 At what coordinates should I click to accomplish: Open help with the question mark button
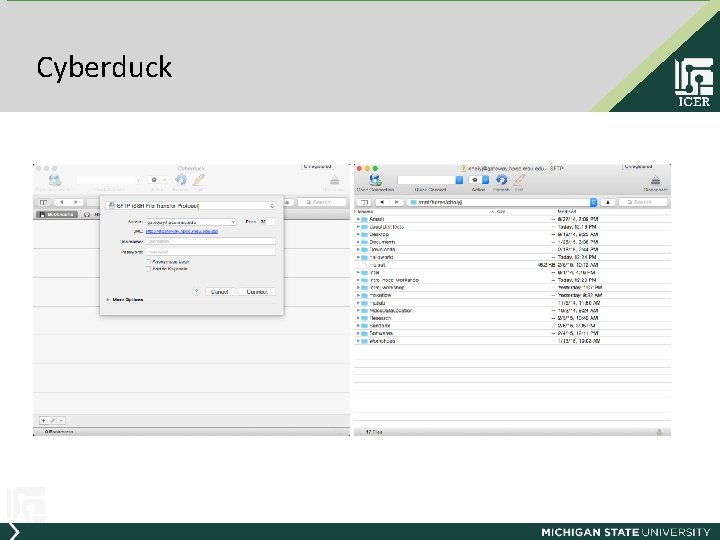coord(196,292)
